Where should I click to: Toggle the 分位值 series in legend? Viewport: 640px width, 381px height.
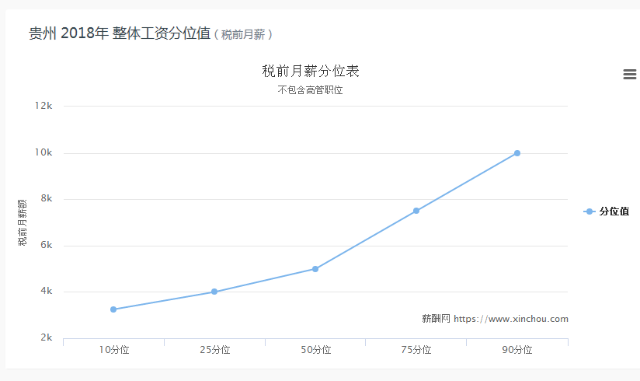point(606,211)
